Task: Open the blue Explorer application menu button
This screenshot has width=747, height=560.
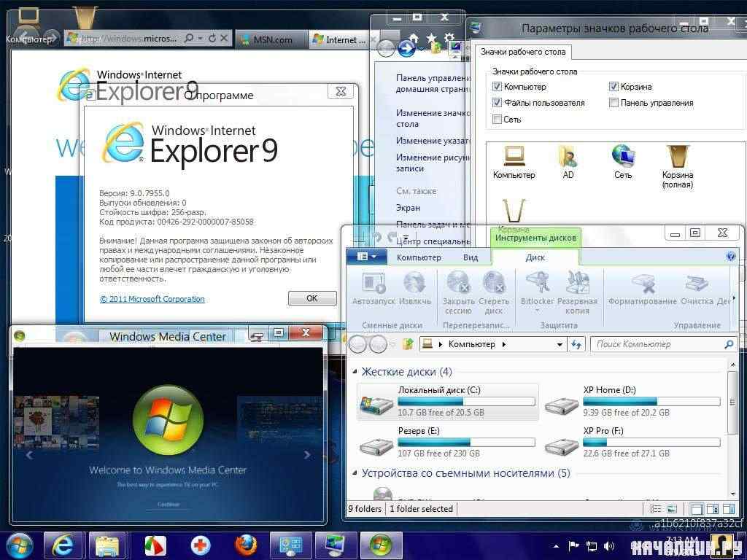Action: pos(366,257)
